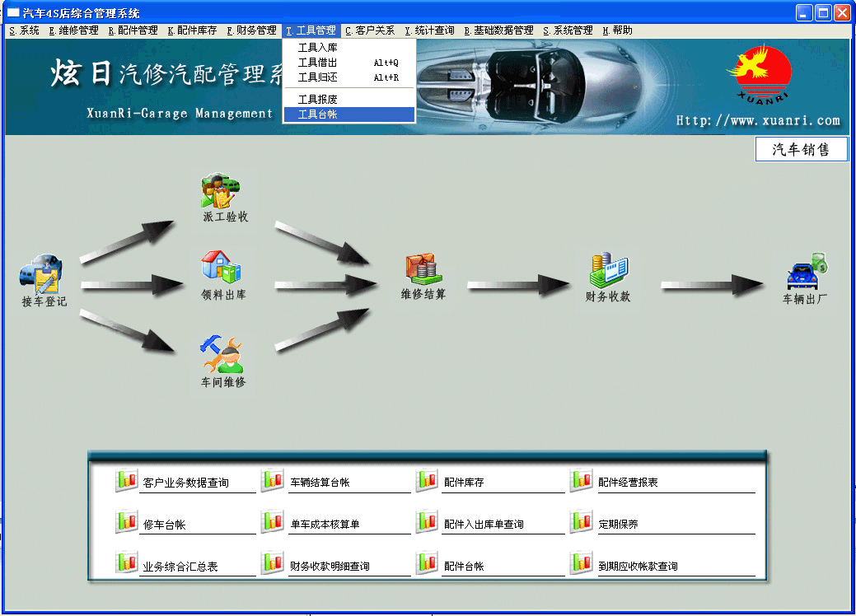Screen dimensions: 856x616
Task: Expand the 维修管理 menu
Action: pos(73,30)
